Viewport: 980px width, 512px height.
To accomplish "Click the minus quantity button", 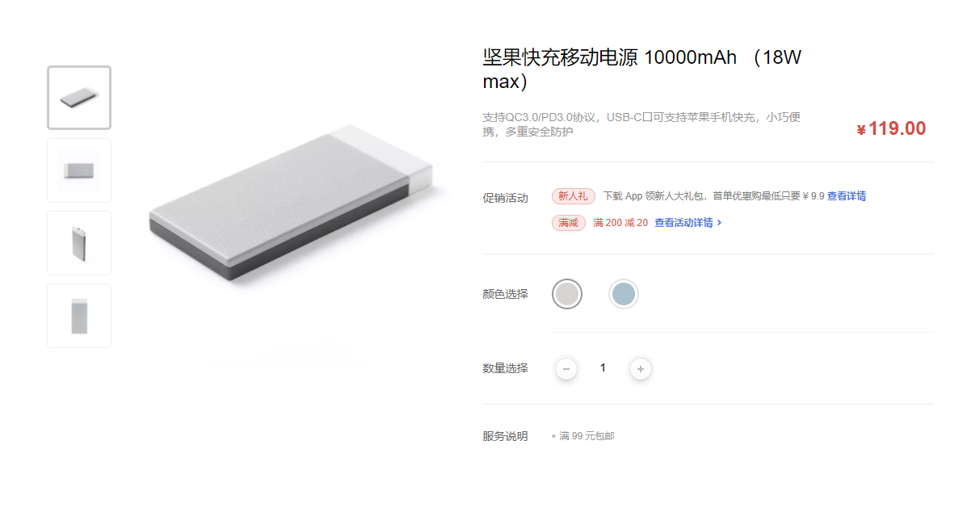I will (566, 369).
